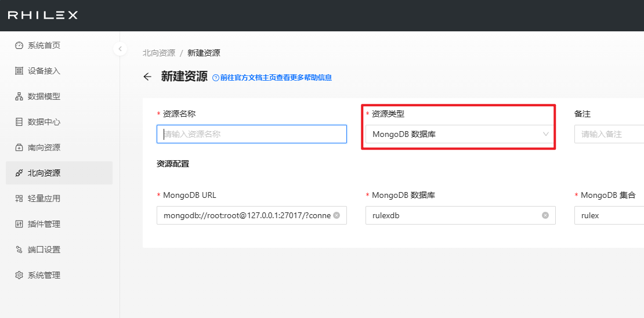The height and width of the screenshot is (318, 644).
Task: Click the MongoDB 集合 label
Action: coord(608,195)
